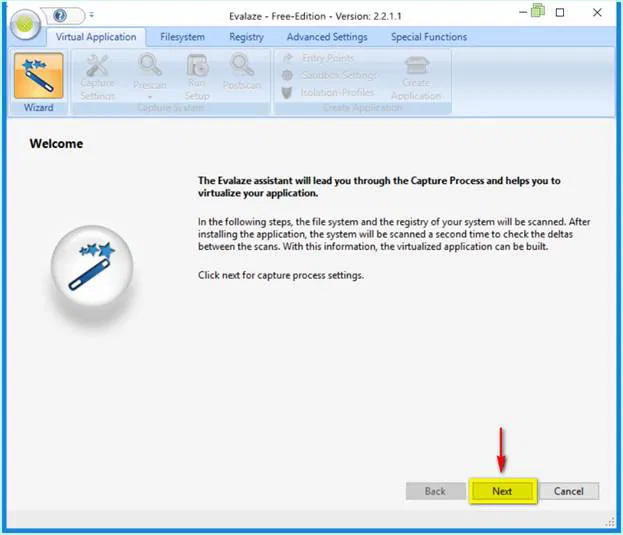Close the Evalaze window
This screenshot has height=535, width=623.
click(597, 13)
